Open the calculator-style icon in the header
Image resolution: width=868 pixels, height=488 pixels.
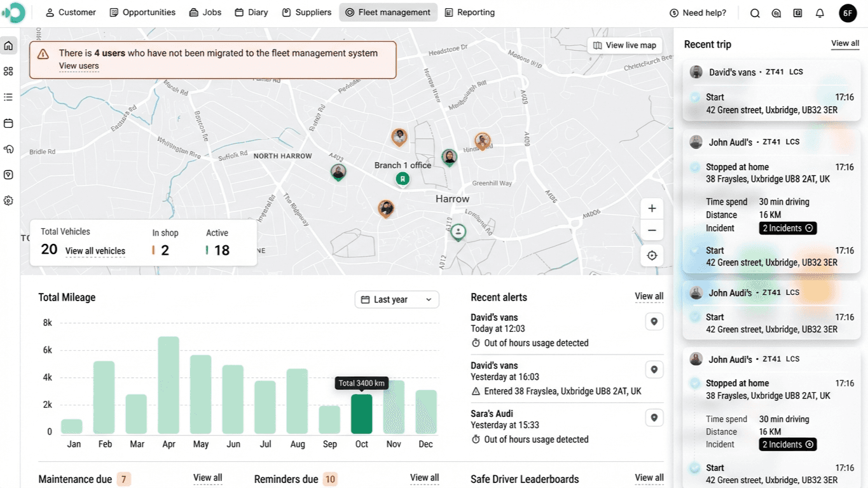pyautogui.click(x=797, y=13)
